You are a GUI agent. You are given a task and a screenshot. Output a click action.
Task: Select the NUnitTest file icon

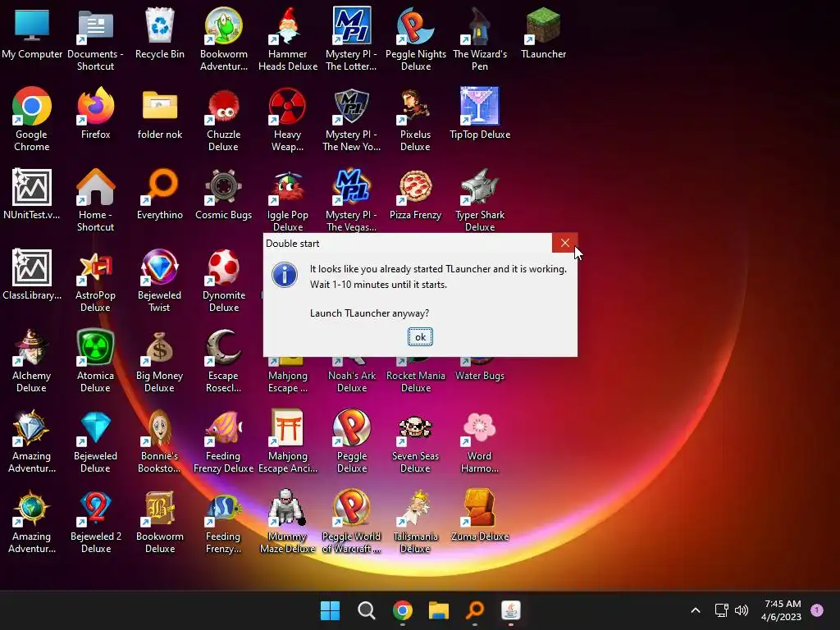click(32, 194)
